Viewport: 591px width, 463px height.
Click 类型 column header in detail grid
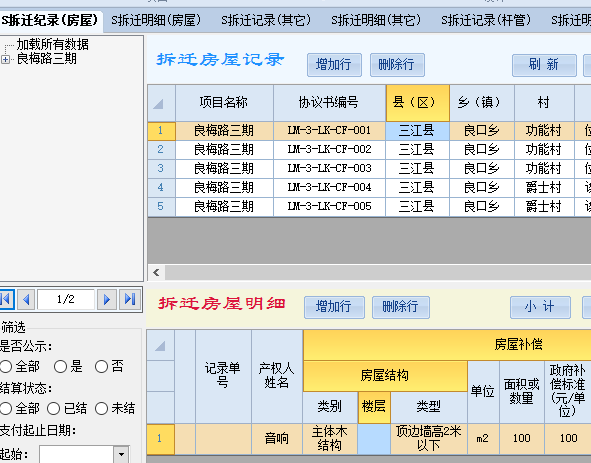click(x=429, y=407)
